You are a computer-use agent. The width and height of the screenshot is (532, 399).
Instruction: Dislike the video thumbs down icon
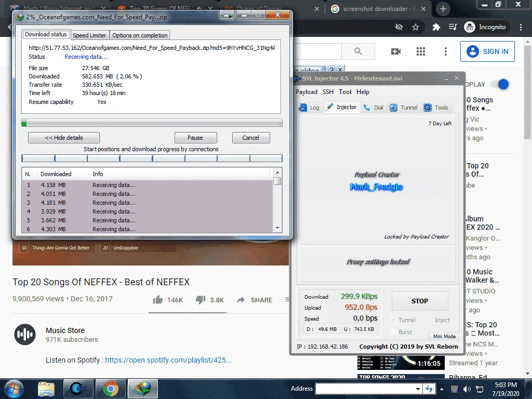(x=201, y=300)
